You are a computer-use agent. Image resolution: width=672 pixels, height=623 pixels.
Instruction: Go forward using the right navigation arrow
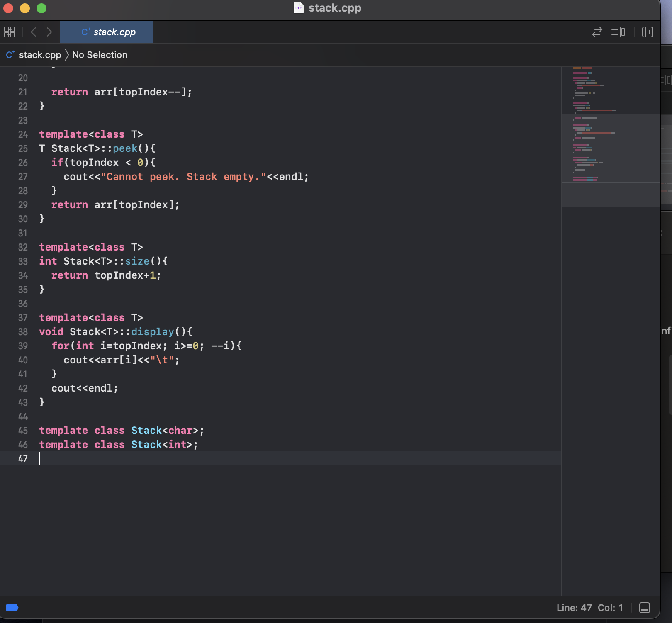pos(49,32)
